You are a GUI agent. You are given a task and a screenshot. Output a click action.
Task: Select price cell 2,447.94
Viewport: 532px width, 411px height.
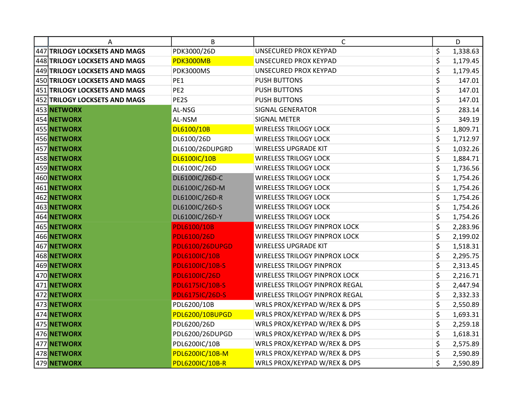[458, 285]
